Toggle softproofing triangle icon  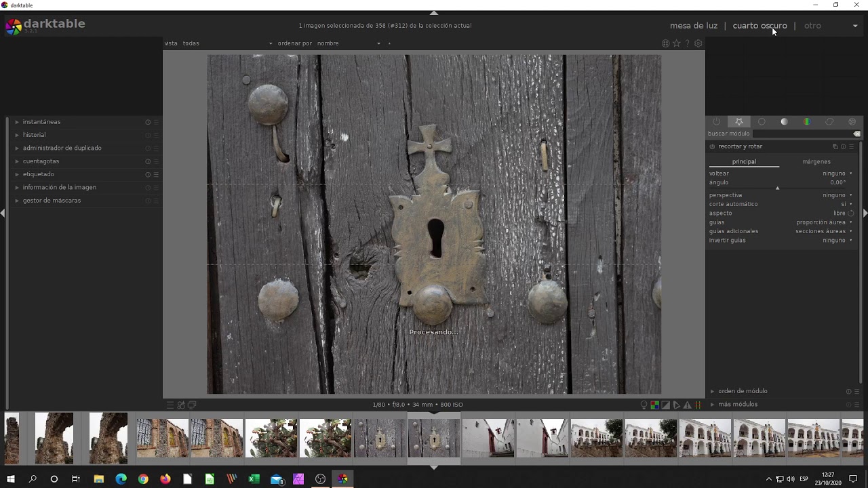[676, 405]
